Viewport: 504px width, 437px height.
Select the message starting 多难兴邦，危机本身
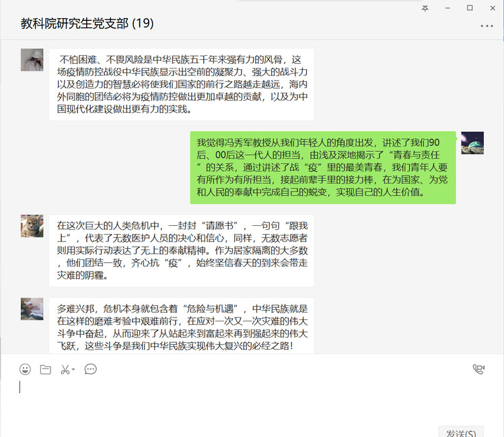tap(182, 326)
